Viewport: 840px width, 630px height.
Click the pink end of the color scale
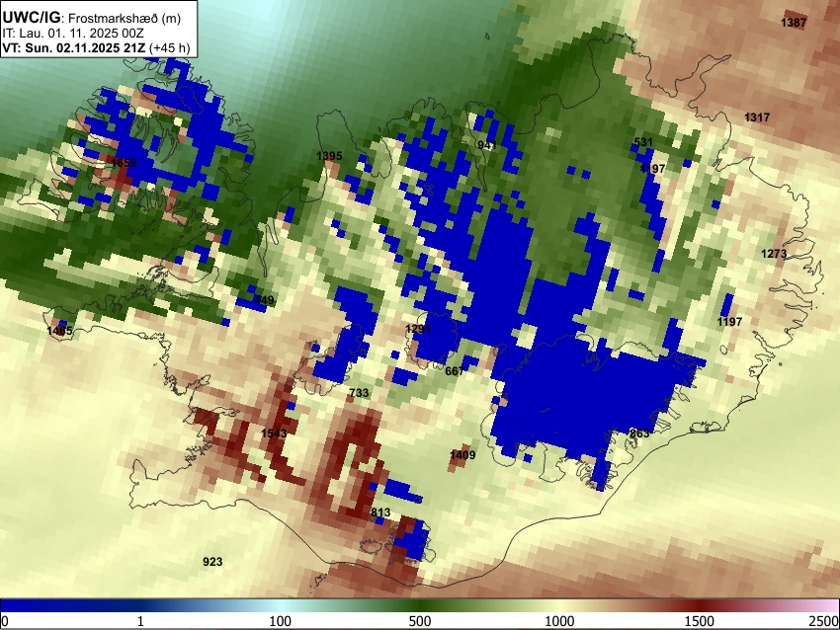click(822, 605)
